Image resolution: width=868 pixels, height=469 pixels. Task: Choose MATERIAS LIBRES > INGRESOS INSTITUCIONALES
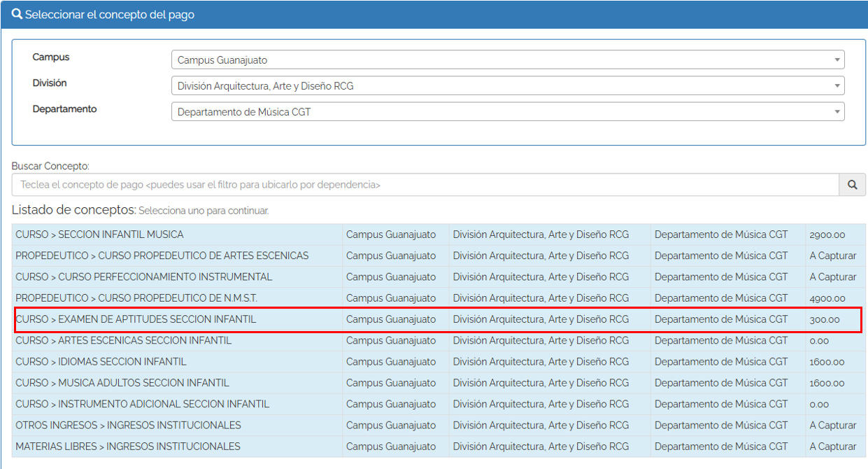[127, 447]
